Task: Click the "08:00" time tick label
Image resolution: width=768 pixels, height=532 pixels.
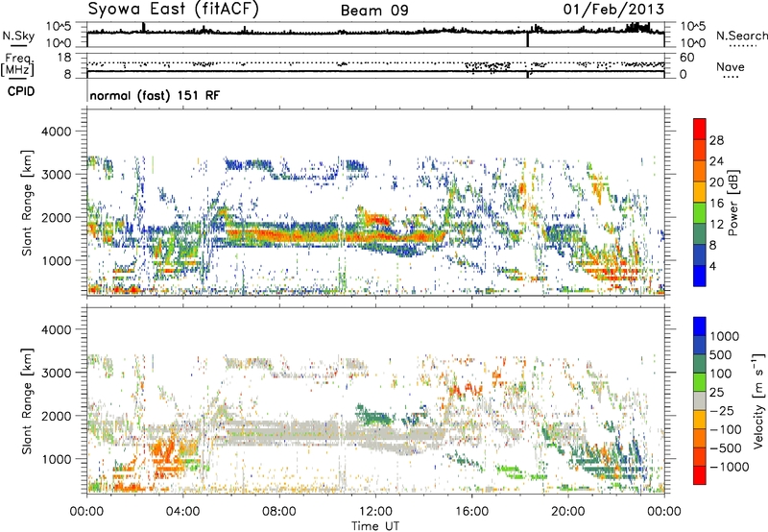Action: point(279,512)
